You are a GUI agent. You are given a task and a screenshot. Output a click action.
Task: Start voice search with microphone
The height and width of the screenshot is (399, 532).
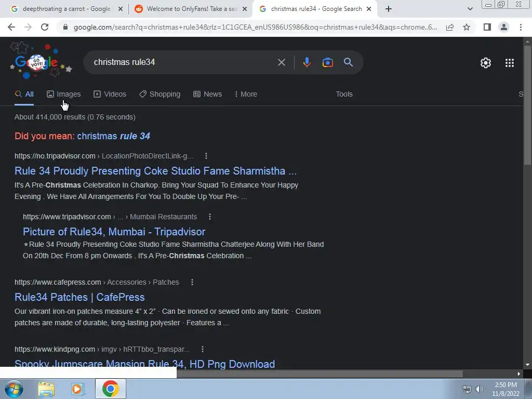pos(307,62)
